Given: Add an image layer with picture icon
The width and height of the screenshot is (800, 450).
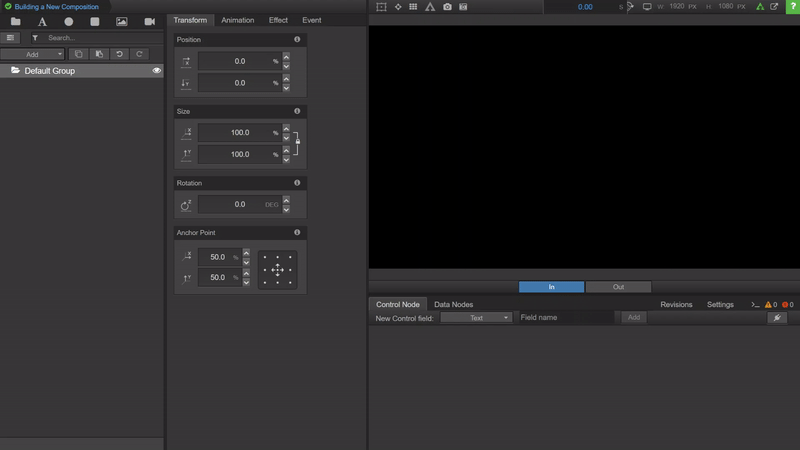Looking at the screenshot, I should click(122, 21).
